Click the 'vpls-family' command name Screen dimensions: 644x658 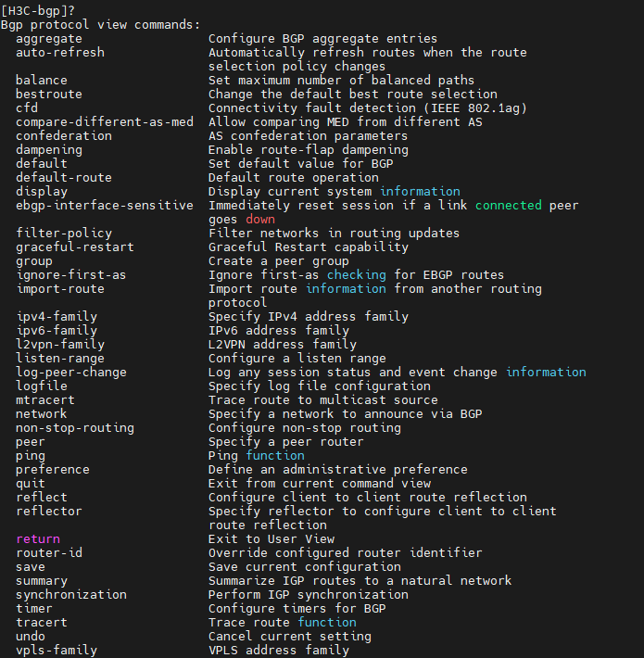coord(57,650)
